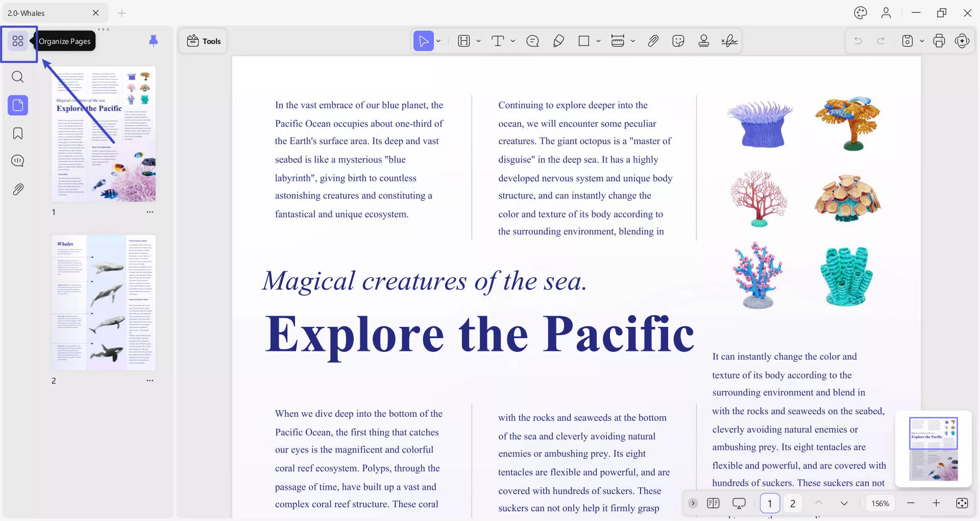Viewport: 980px width, 521px height.
Task: Click the sticker tool icon
Action: pyautogui.click(x=678, y=41)
